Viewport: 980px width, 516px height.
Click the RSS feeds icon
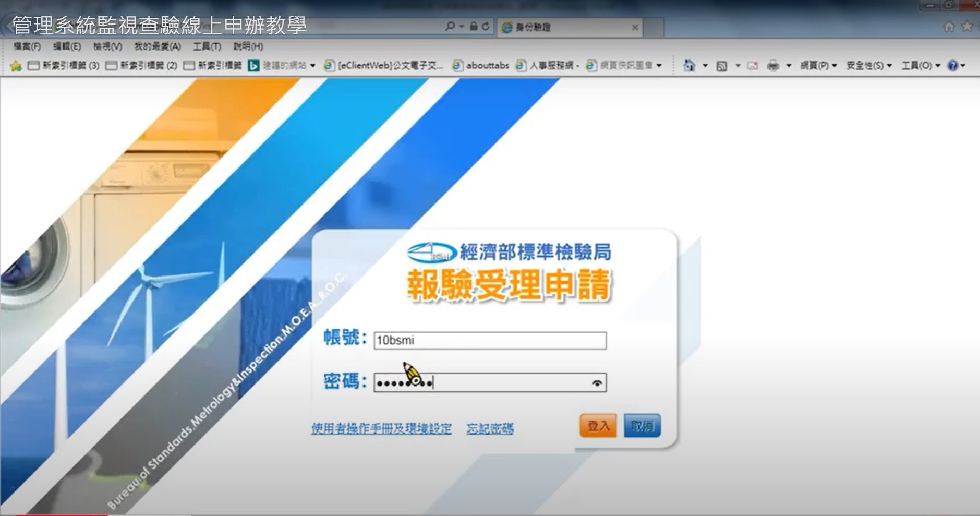(722, 66)
